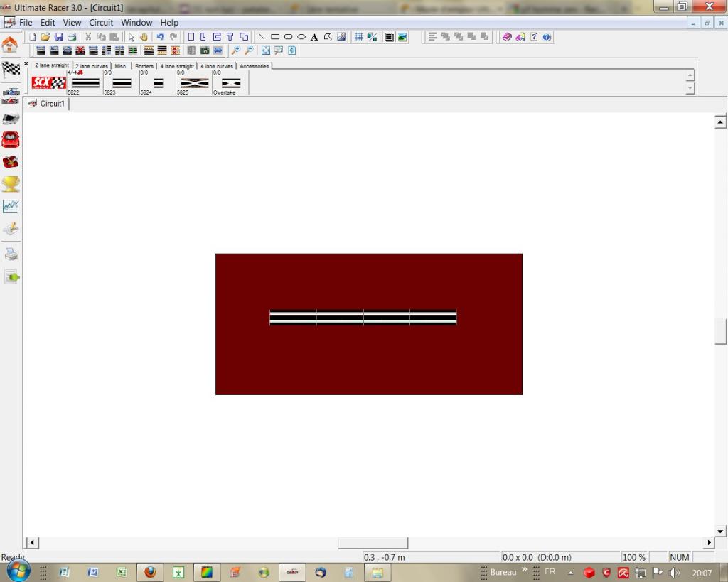Toggle the grid display button

pos(359,37)
